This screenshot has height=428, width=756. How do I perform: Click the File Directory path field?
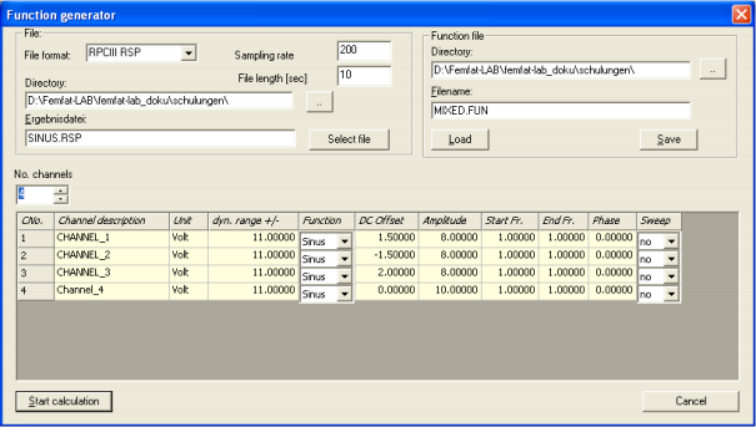point(159,101)
